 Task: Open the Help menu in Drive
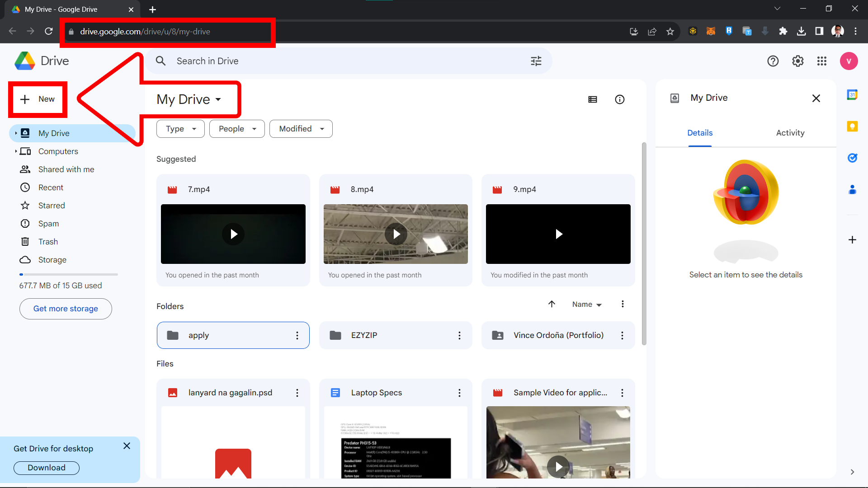[773, 61]
